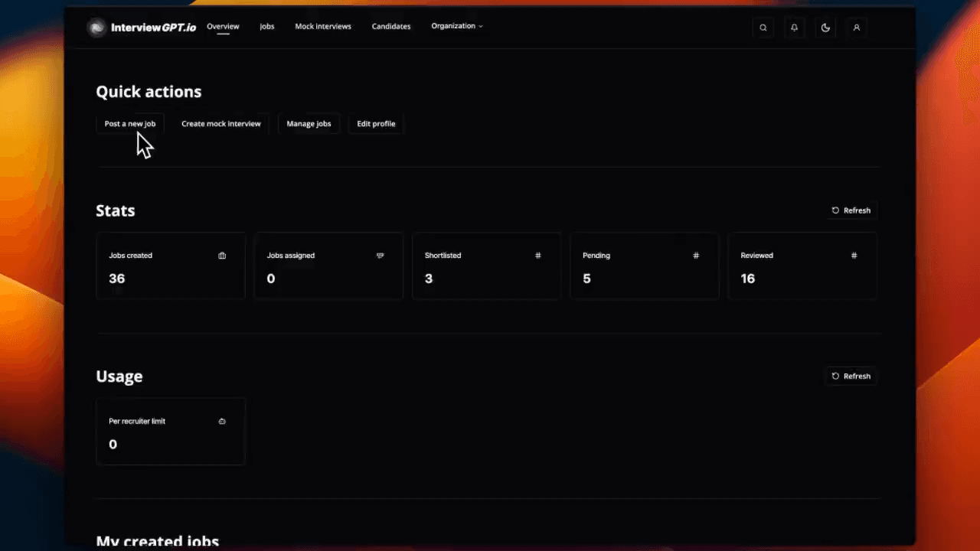Open the search icon in the top bar

763,28
